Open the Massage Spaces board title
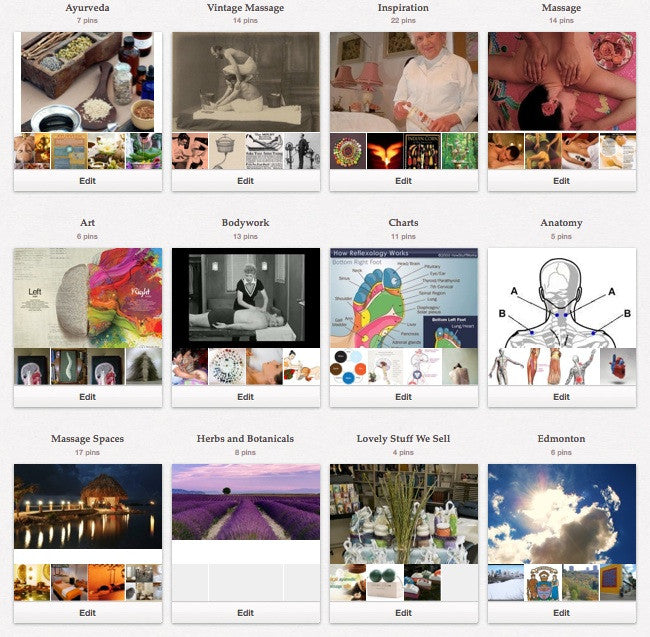Screen dimensions: 650x637 coord(87,438)
